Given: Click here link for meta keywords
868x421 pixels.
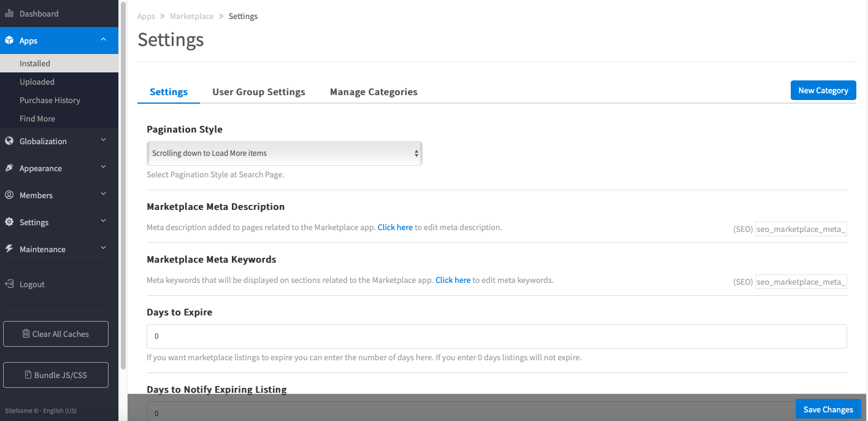Looking at the screenshot, I should (453, 280).
